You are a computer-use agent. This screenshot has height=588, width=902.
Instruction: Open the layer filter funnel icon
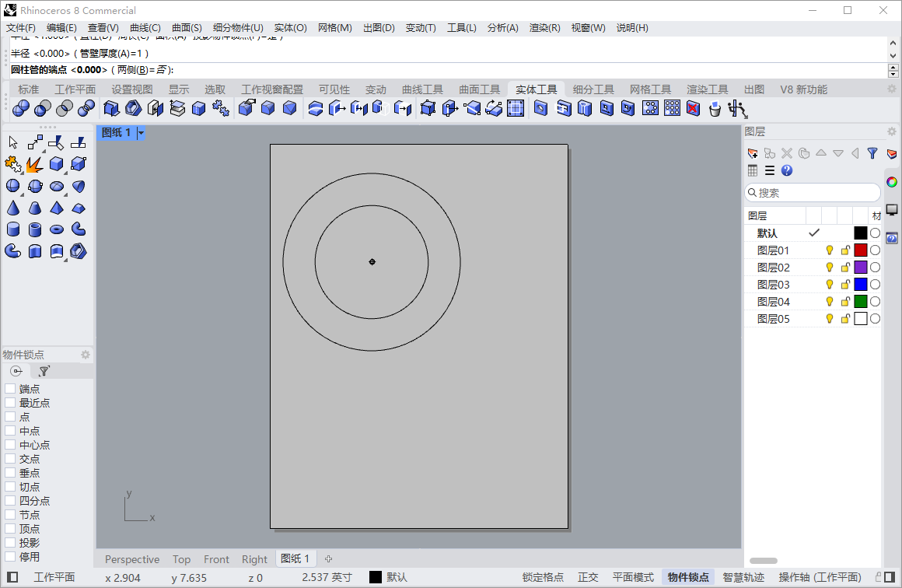click(872, 153)
